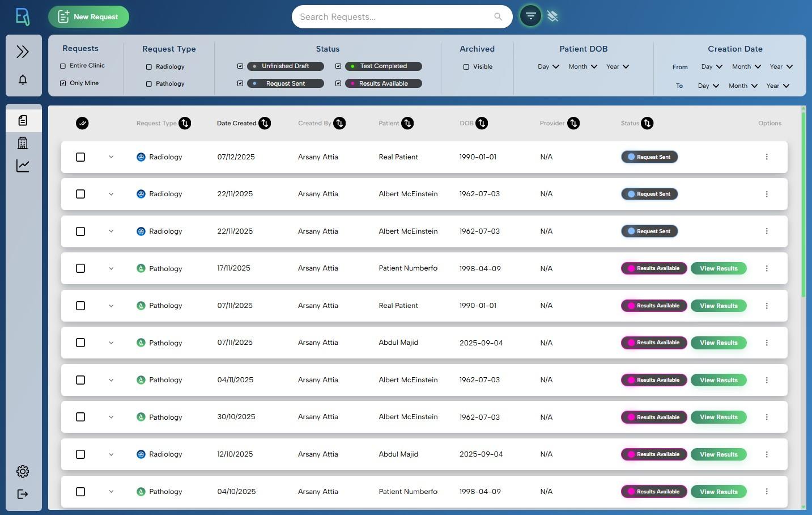This screenshot has height=515, width=812.
Task: Click the New Request button
Action: click(x=88, y=16)
